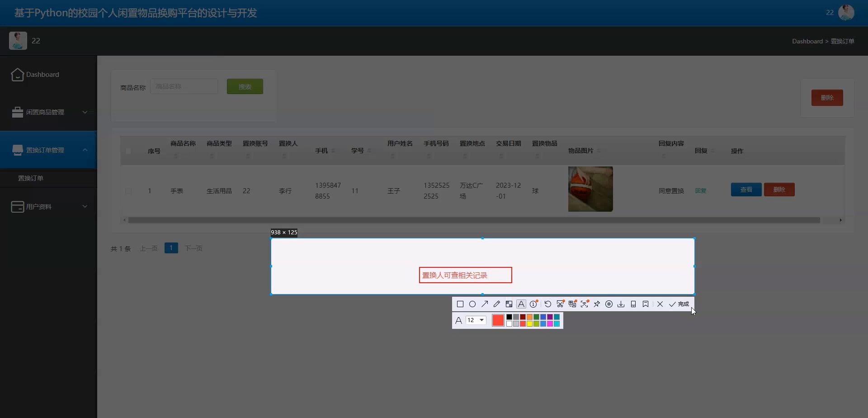The width and height of the screenshot is (868, 418).
Task: Collapse the 置换订单管理 menu chevron
Action: (x=85, y=150)
